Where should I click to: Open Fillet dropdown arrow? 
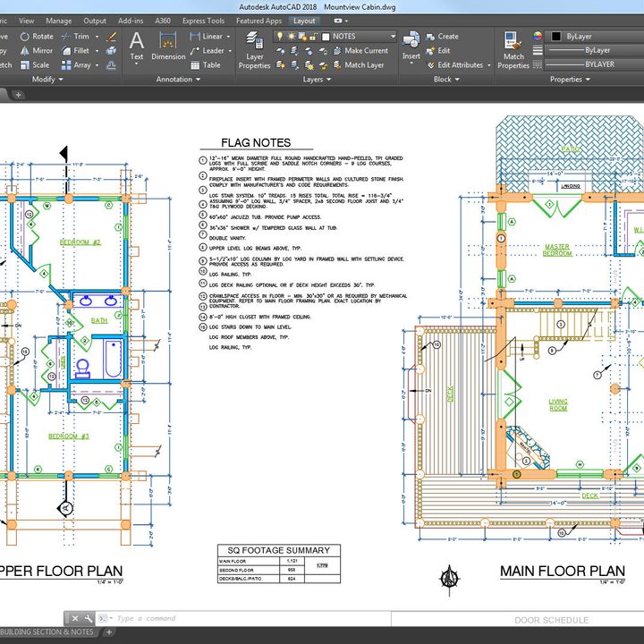97,51
